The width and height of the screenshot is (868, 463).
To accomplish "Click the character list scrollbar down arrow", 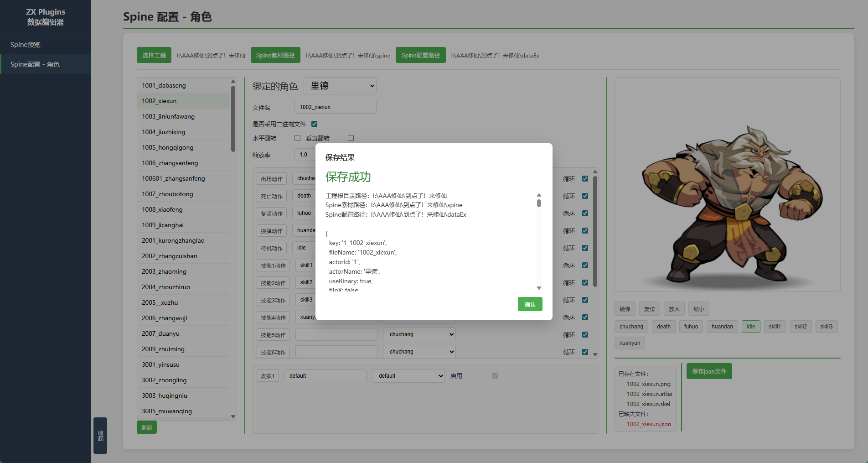I will point(233,416).
